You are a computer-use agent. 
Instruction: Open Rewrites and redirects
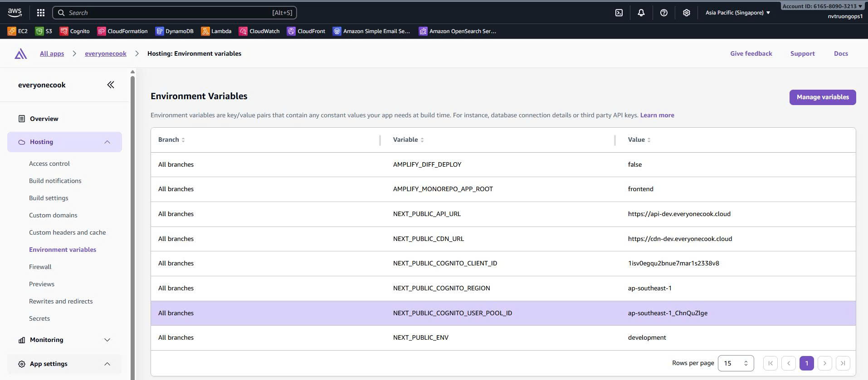point(61,301)
